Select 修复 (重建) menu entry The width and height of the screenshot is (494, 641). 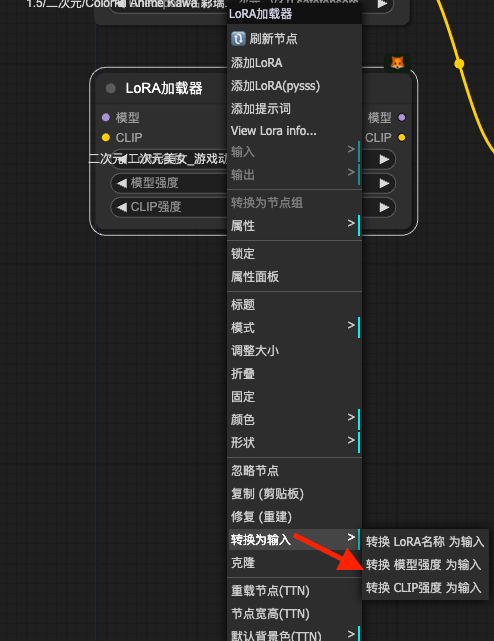coord(294,517)
